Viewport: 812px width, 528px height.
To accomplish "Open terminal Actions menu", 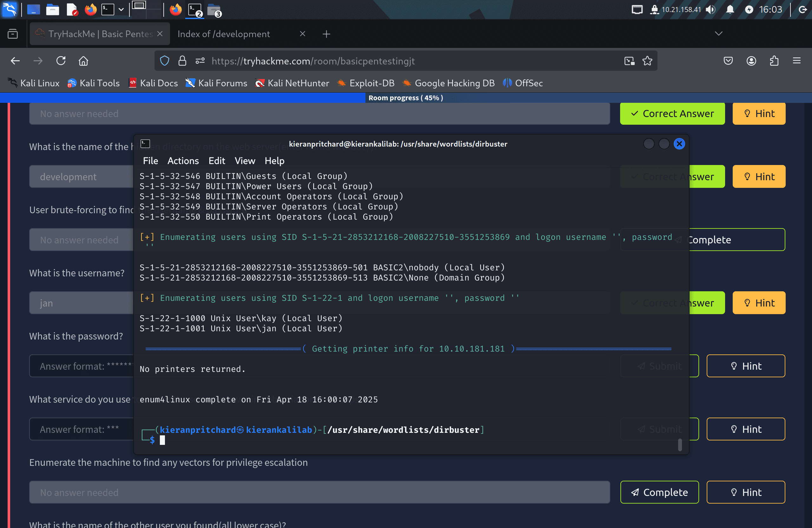I will pyautogui.click(x=183, y=161).
